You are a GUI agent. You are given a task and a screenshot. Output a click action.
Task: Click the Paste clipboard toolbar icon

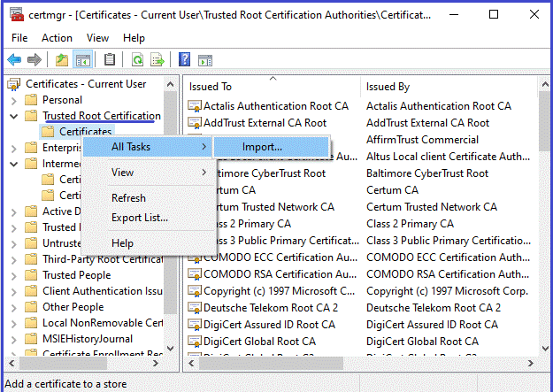(x=110, y=59)
